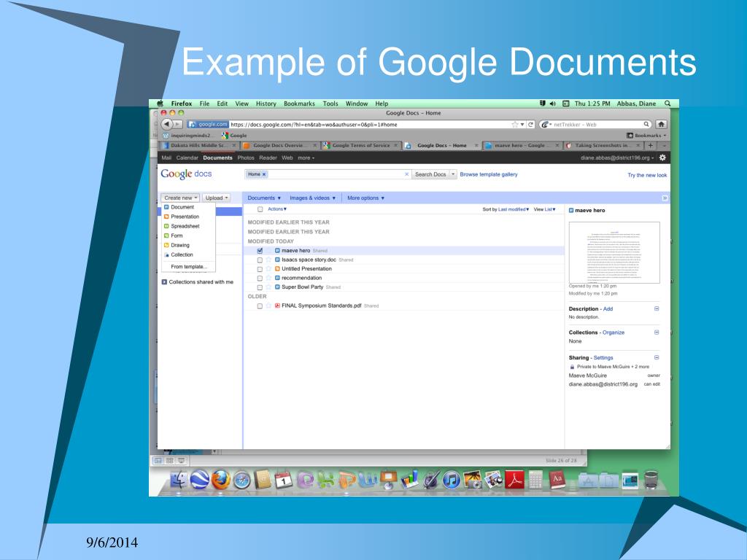Check FINAL Symposium Standards.pdf checkbox
747x560 pixels.
click(x=260, y=306)
